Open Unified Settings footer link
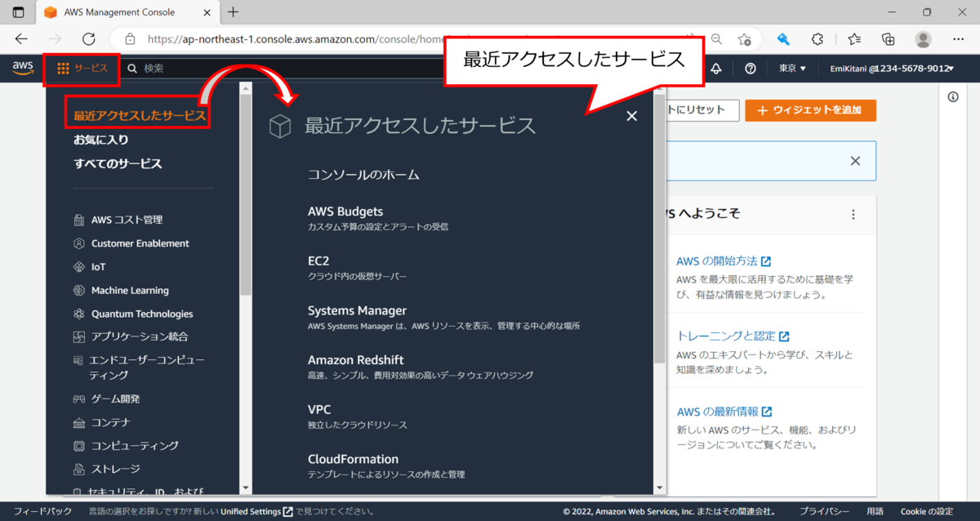The width and height of the screenshot is (980, 521). tap(256, 511)
